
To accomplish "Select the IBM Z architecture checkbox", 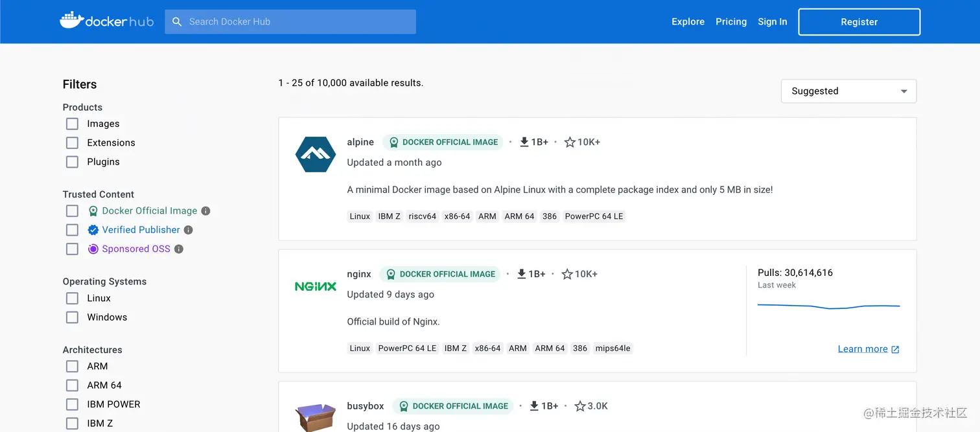I will 72,424.
